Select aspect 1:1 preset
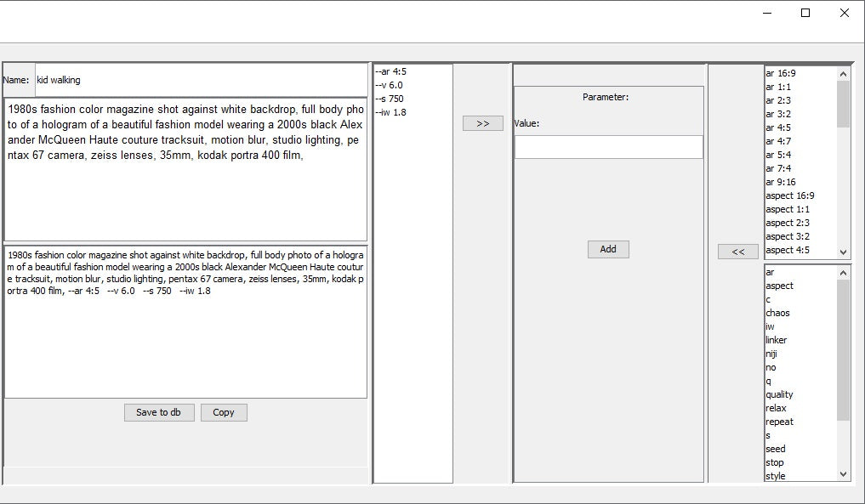The height and width of the screenshot is (504, 865). point(787,209)
